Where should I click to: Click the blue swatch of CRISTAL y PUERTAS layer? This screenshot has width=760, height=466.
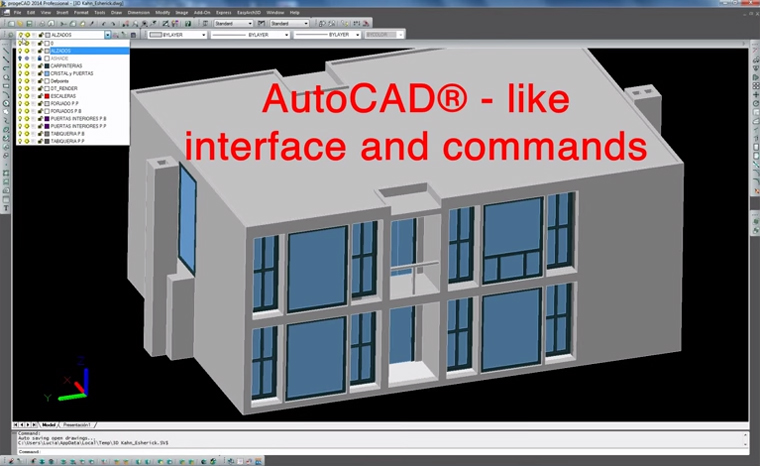tap(47, 73)
